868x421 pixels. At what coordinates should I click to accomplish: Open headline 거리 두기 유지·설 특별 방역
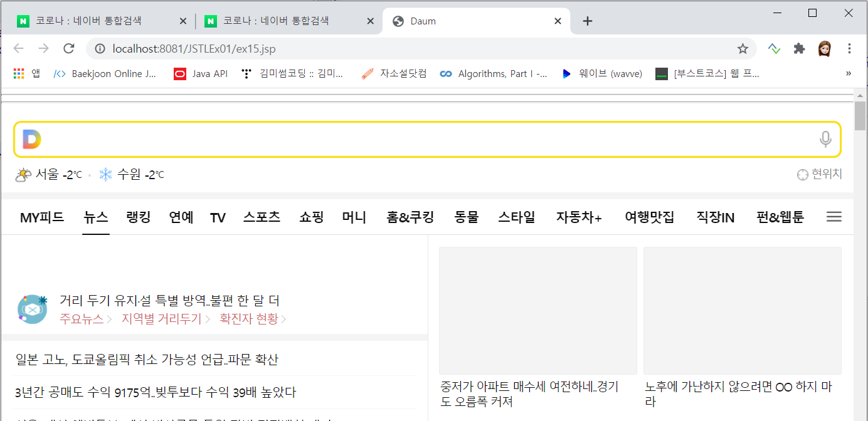(170, 301)
